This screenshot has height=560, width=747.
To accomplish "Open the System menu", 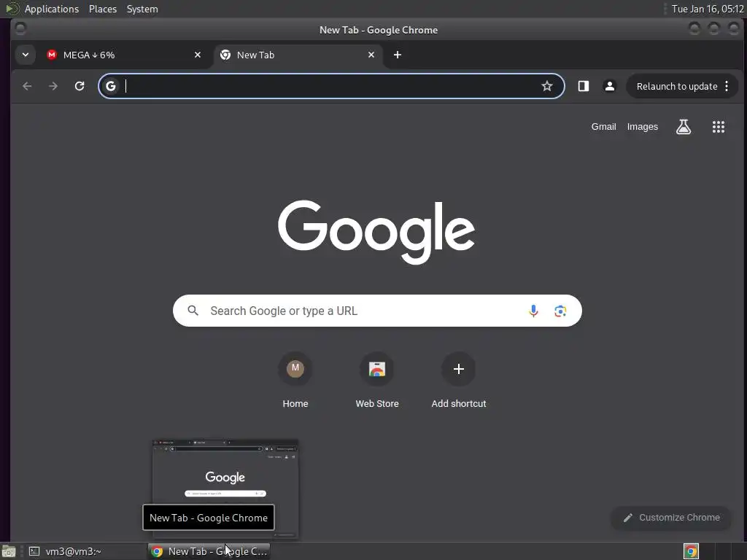I will click(x=142, y=9).
